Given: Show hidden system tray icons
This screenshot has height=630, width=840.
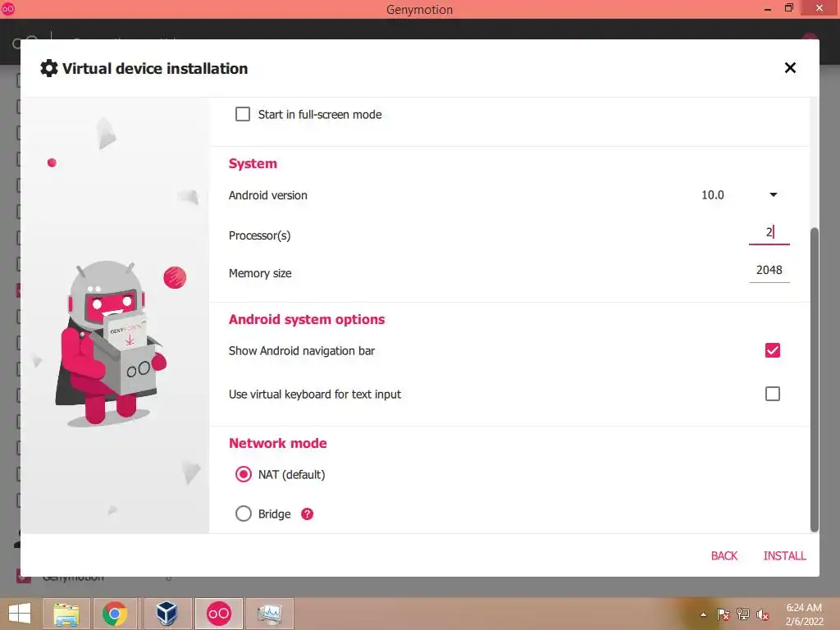Looking at the screenshot, I should pos(703,614).
